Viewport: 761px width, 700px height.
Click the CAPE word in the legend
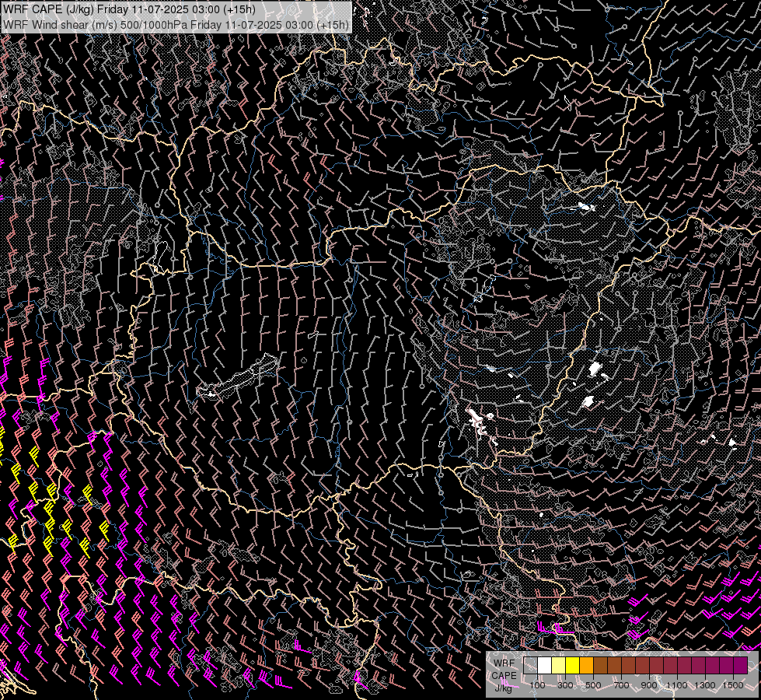pos(504,676)
